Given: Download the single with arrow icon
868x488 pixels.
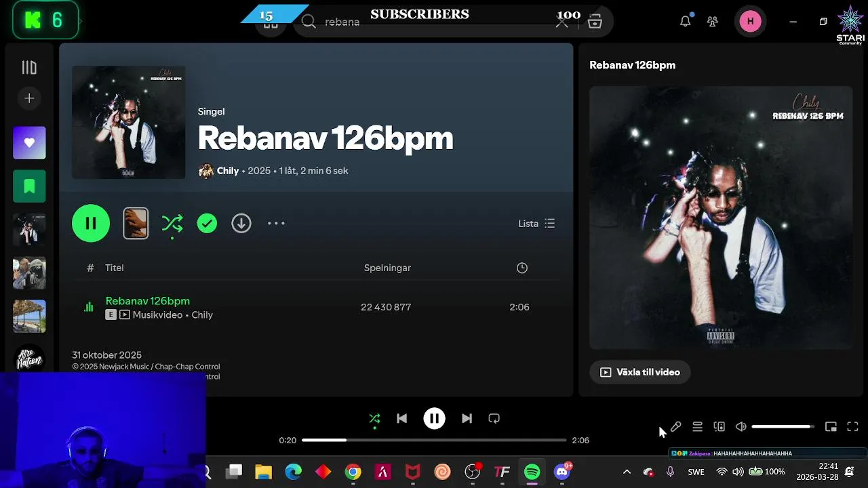Looking at the screenshot, I should click(x=241, y=223).
